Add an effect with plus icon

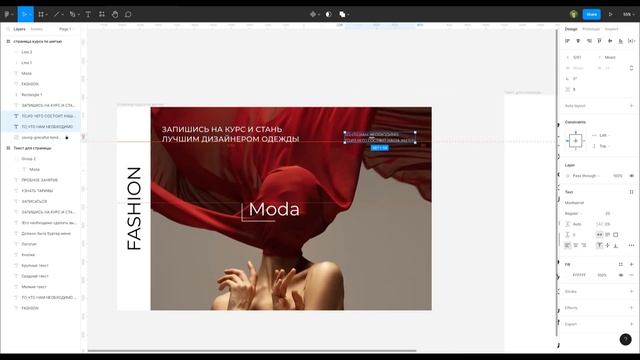tap(631, 308)
